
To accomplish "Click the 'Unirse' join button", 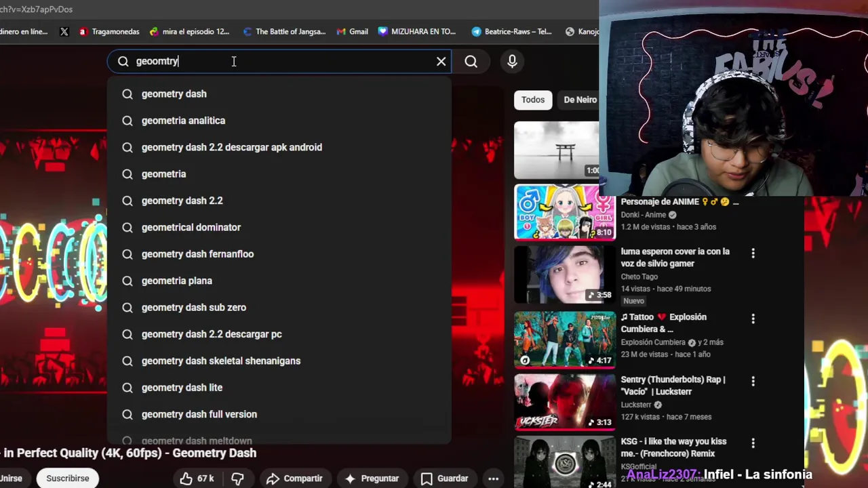I will click(12, 479).
